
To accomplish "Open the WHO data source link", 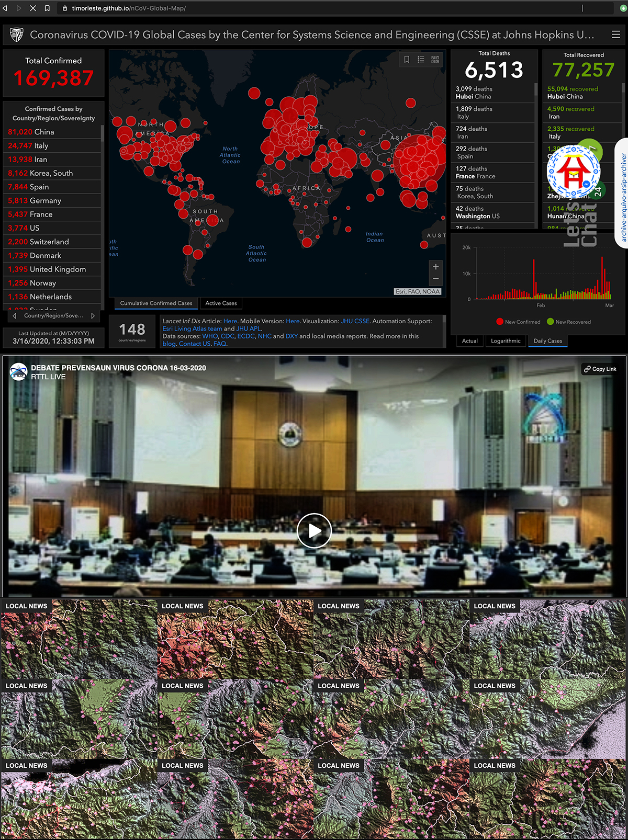I will click(x=210, y=336).
